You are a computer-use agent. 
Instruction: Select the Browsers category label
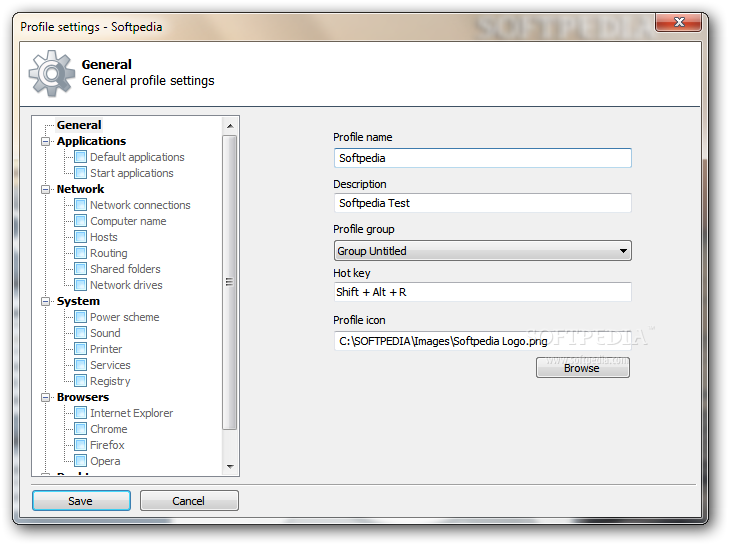83,397
